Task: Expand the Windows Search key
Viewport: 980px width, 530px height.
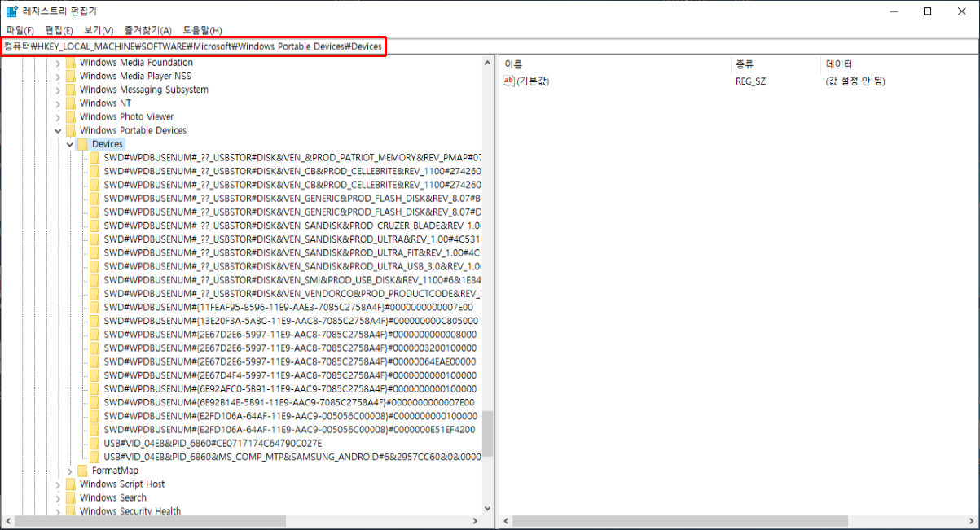Action: 58,497
